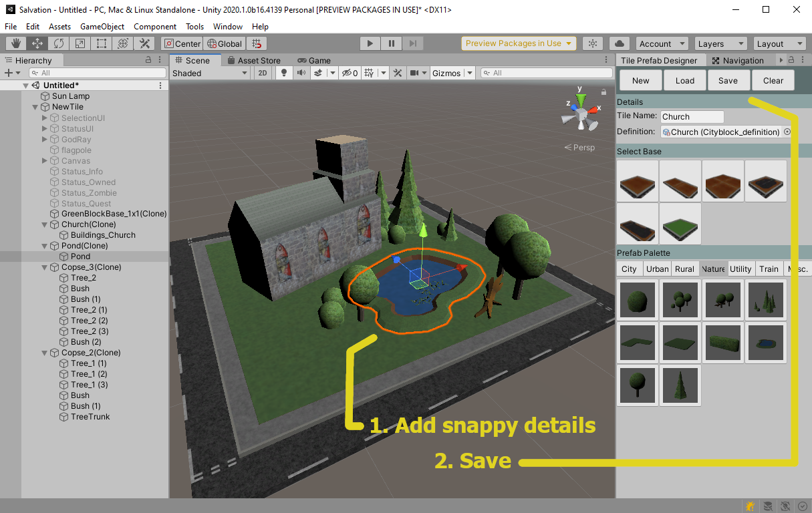Click the Tile Name input field

tap(692, 117)
